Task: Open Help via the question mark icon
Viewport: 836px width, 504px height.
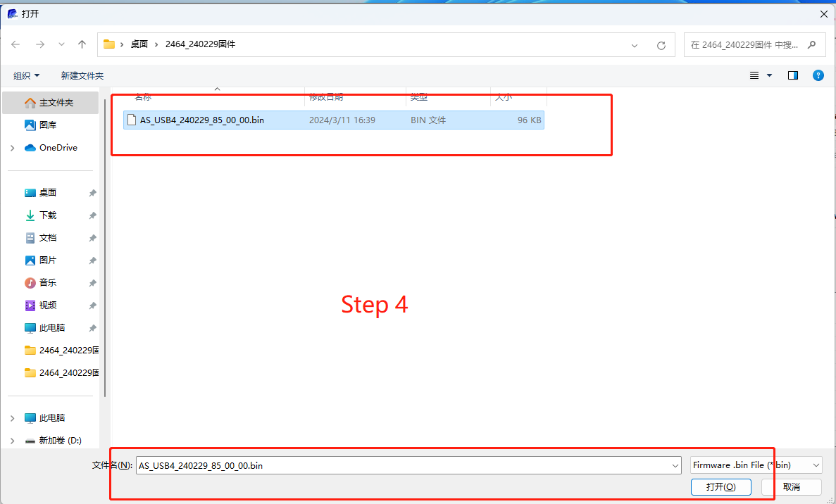Action: click(x=818, y=75)
